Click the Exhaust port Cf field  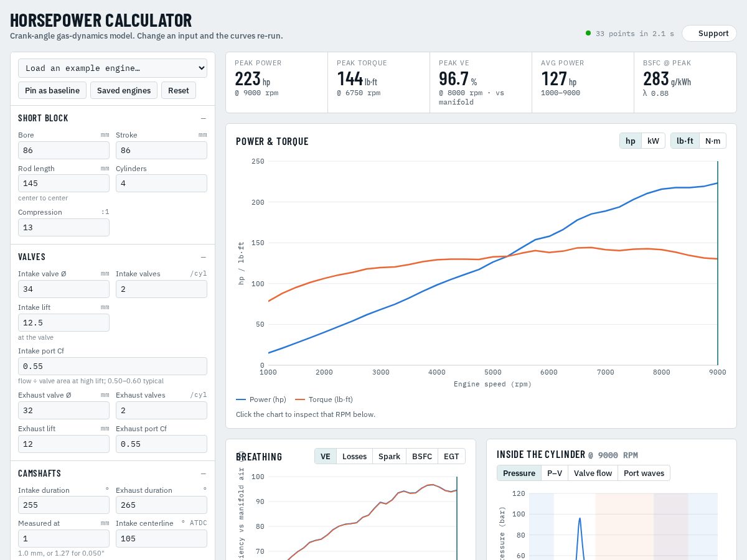coord(161,444)
